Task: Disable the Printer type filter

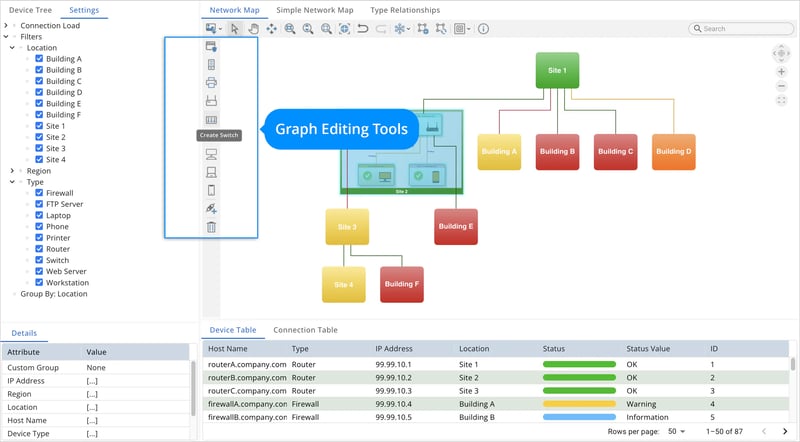Action: coord(39,237)
